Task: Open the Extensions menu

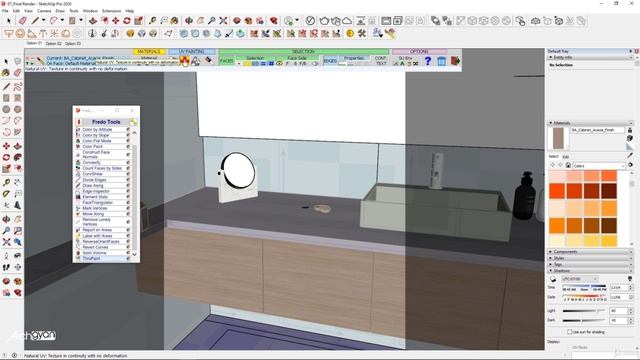Action: [111, 11]
